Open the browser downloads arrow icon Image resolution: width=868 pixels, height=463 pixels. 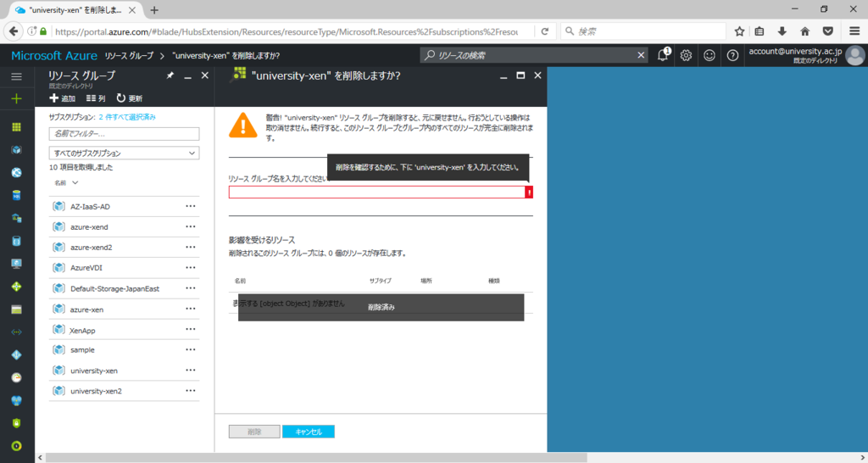pyautogui.click(x=782, y=31)
